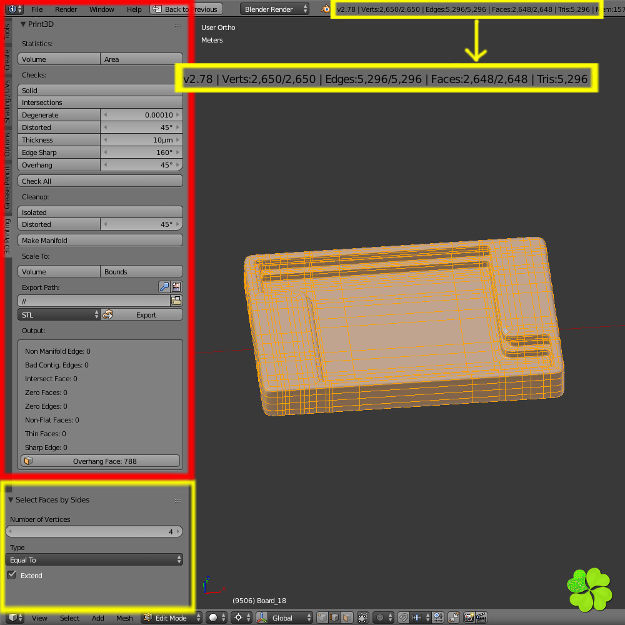
Task: Open the Help menu
Action: pyautogui.click(x=134, y=9)
